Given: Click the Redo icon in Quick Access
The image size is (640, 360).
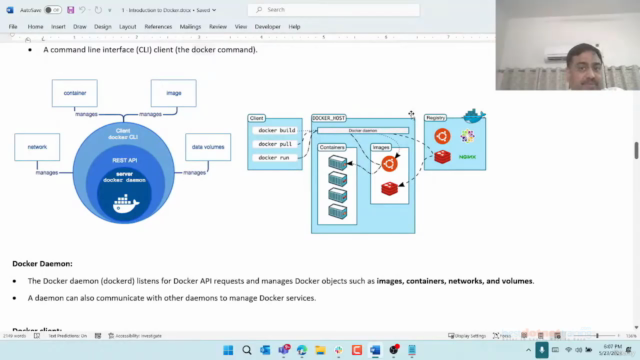Looking at the screenshot, I should [98, 10].
